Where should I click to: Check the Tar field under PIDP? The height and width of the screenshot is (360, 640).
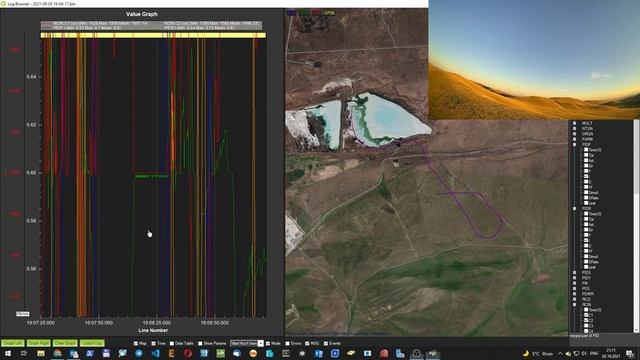(586, 155)
